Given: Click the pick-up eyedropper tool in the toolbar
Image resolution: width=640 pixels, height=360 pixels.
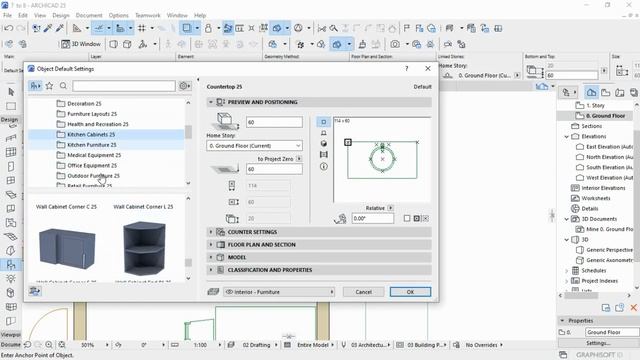Looking at the screenshot, I should click(48, 28).
